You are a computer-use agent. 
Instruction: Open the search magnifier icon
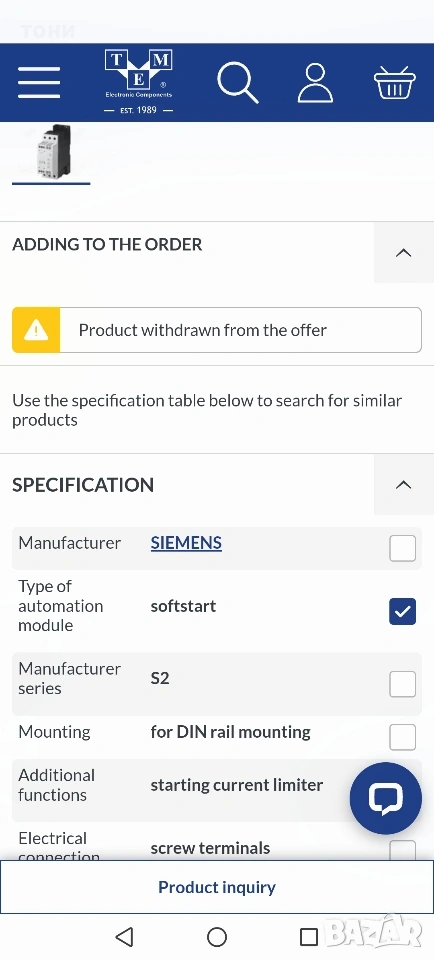pos(238,83)
